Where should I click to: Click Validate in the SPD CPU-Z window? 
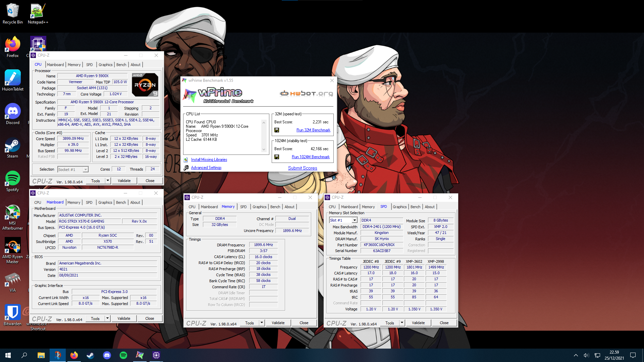click(418, 323)
